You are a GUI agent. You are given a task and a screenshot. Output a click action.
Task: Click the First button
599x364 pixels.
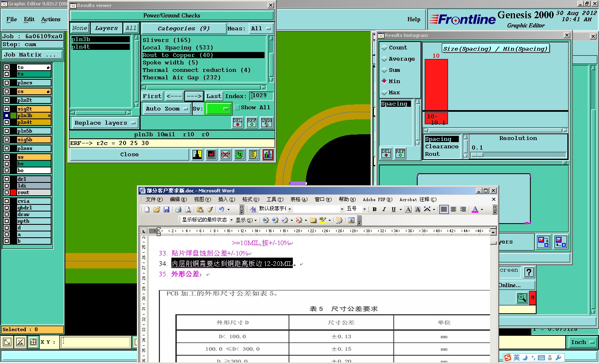tap(152, 96)
